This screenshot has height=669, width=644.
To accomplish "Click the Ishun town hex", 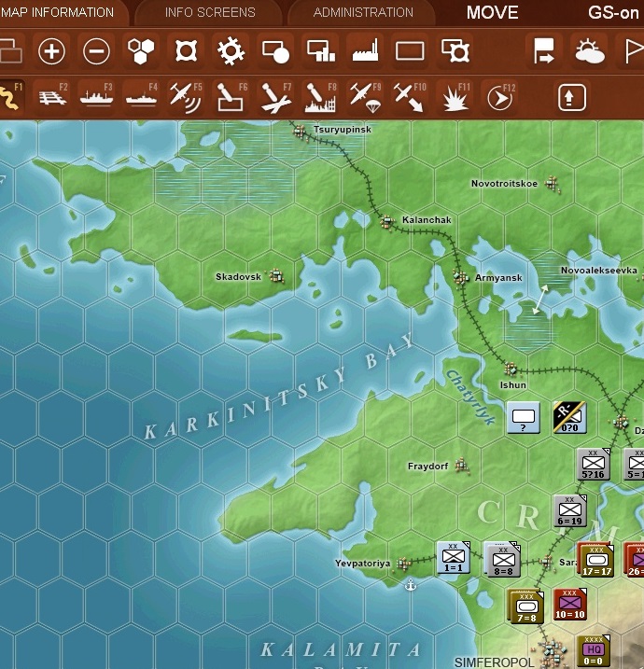I will 511,369.
